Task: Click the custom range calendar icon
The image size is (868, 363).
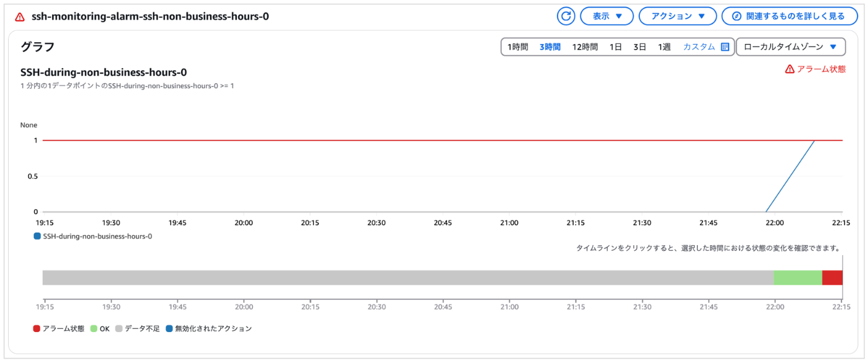Action: coord(725,47)
